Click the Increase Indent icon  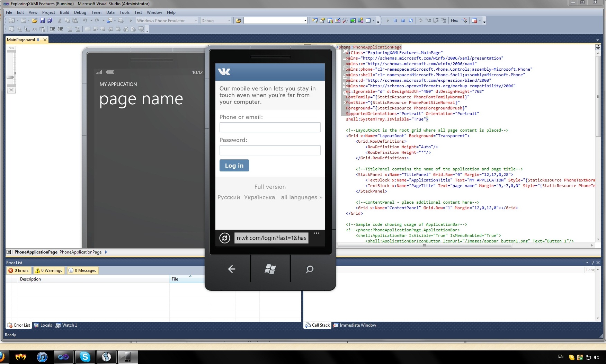point(60,29)
